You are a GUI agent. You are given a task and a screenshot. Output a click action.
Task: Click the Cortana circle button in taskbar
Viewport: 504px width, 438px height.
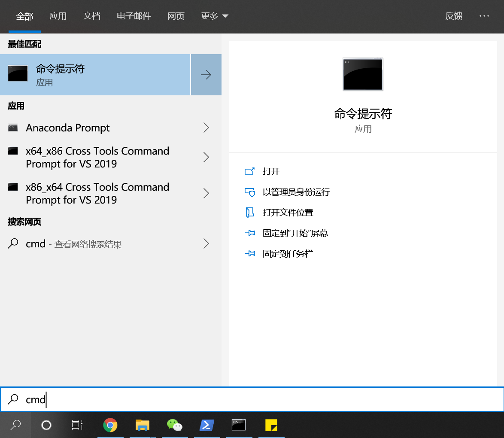point(46,425)
